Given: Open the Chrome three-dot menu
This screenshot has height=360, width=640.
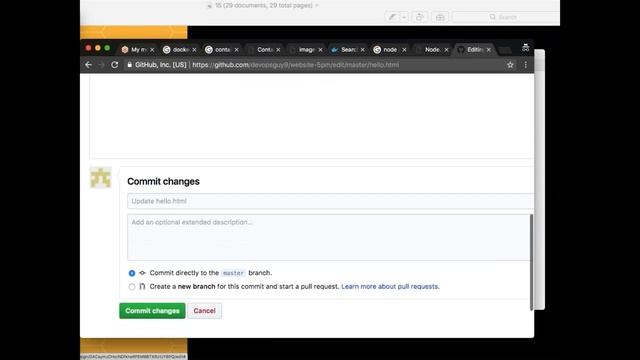Looking at the screenshot, I should (526, 64).
